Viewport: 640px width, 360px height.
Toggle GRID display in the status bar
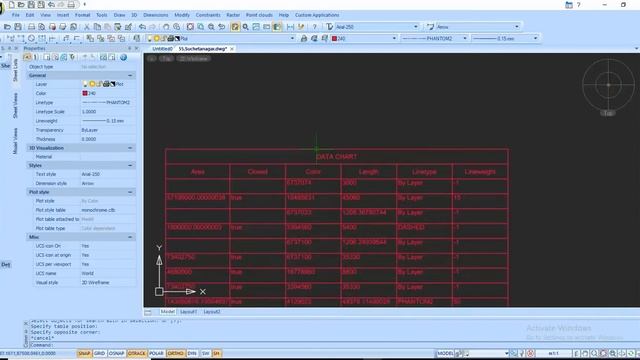point(100,353)
